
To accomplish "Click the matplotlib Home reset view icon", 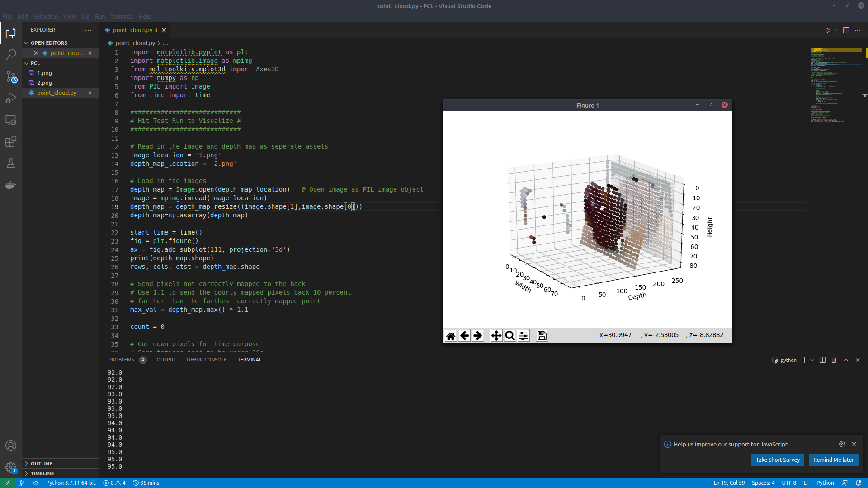I will tap(451, 336).
